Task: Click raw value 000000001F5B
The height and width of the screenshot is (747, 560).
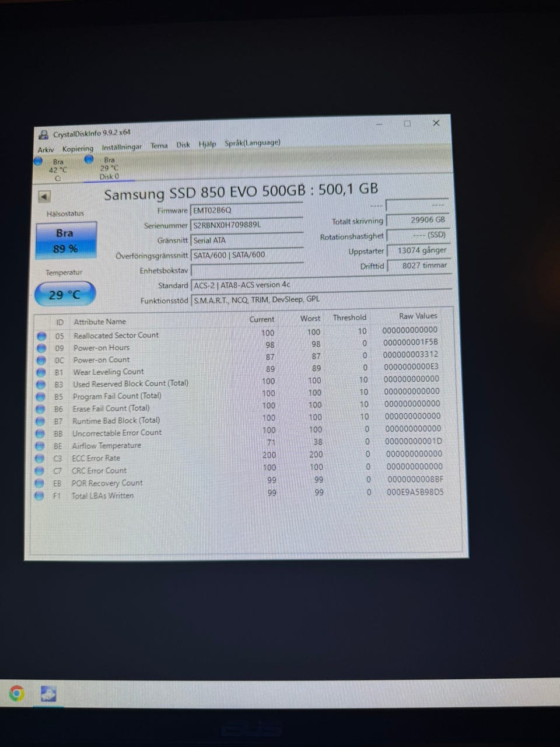Action: (x=411, y=342)
